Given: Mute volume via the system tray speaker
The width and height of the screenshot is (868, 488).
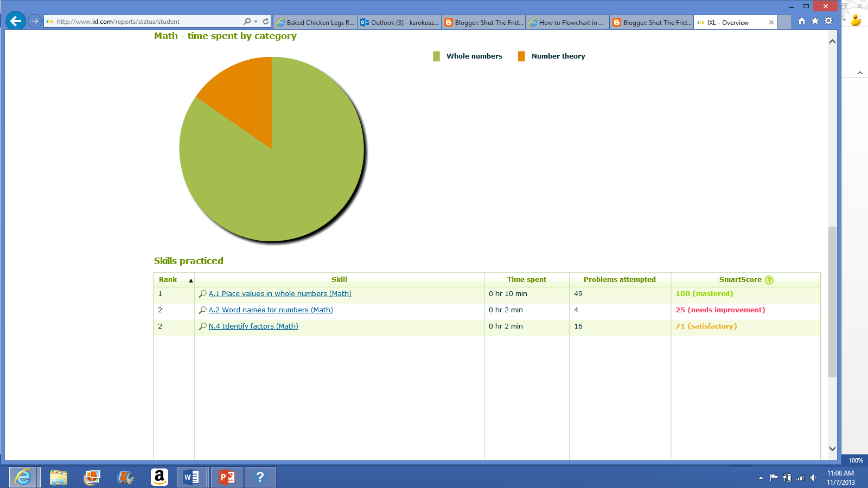Looking at the screenshot, I should (812, 478).
